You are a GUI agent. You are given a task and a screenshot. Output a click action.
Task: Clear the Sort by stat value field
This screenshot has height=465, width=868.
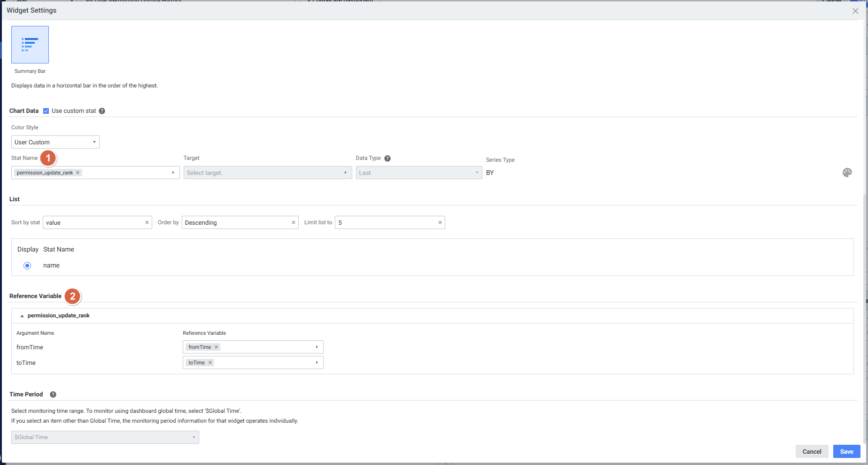[147, 222]
